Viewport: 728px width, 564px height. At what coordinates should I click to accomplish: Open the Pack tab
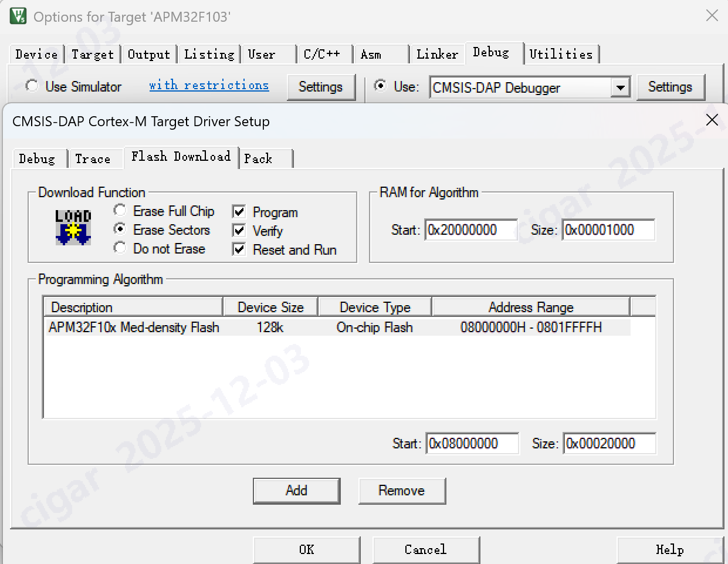pyautogui.click(x=258, y=159)
